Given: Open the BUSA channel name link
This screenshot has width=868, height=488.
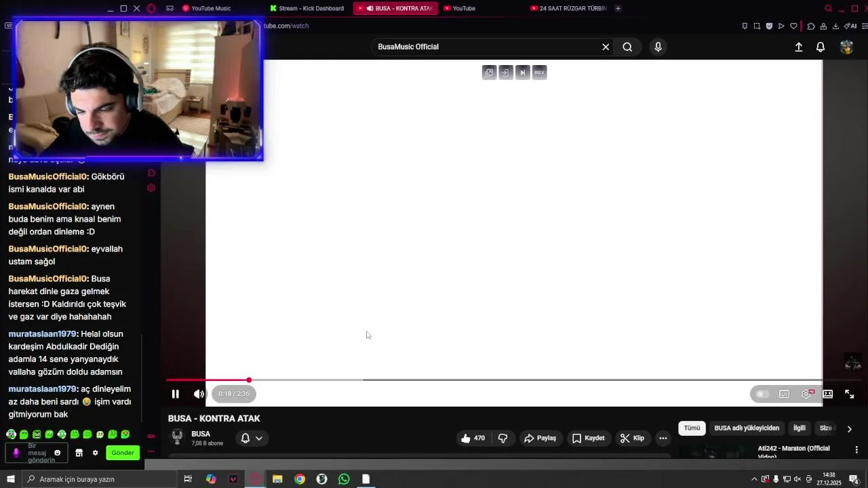Looking at the screenshot, I should click(x=201, y=434).
